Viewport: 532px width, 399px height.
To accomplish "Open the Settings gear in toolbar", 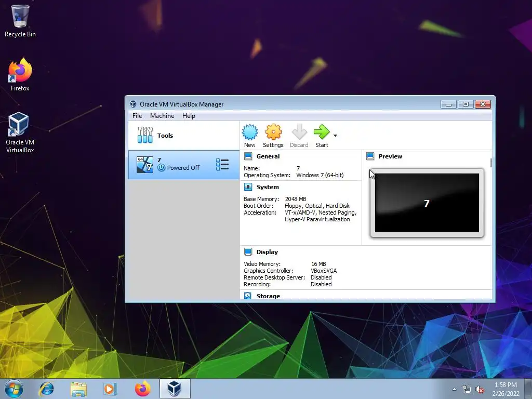I will click(273, 132).
